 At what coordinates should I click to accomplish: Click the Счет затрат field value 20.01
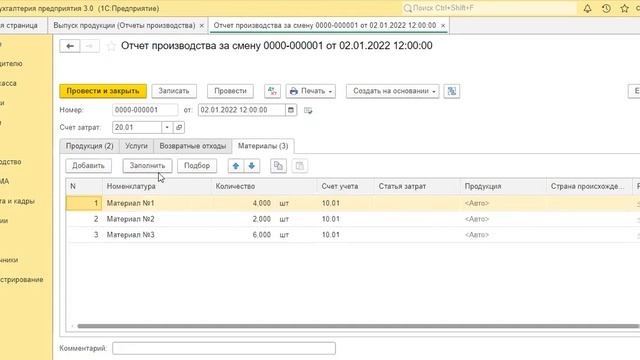pos(137,127)
